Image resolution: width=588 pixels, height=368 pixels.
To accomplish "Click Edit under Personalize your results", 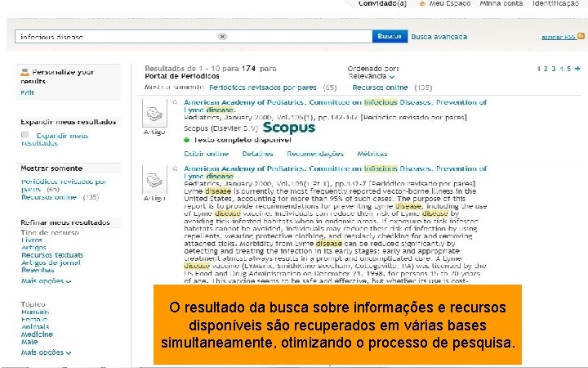I will pyautogui.click(x=28, y=92).
